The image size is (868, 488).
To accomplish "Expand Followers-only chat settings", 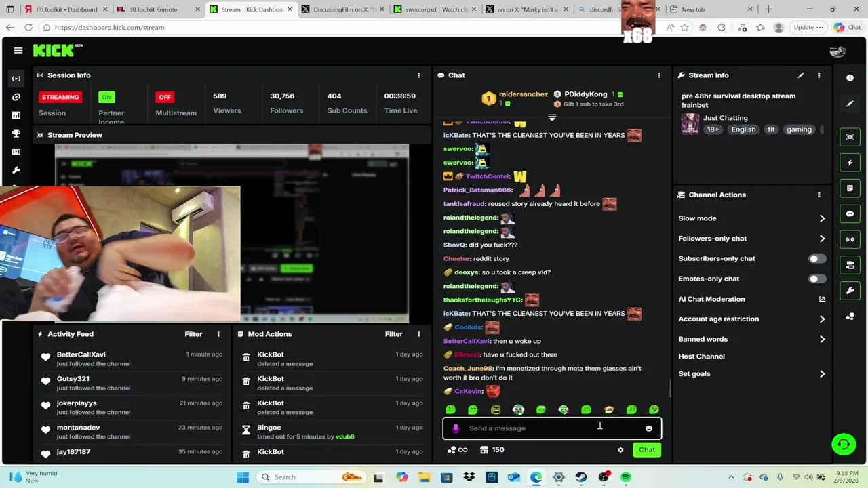I will [751, 239].
